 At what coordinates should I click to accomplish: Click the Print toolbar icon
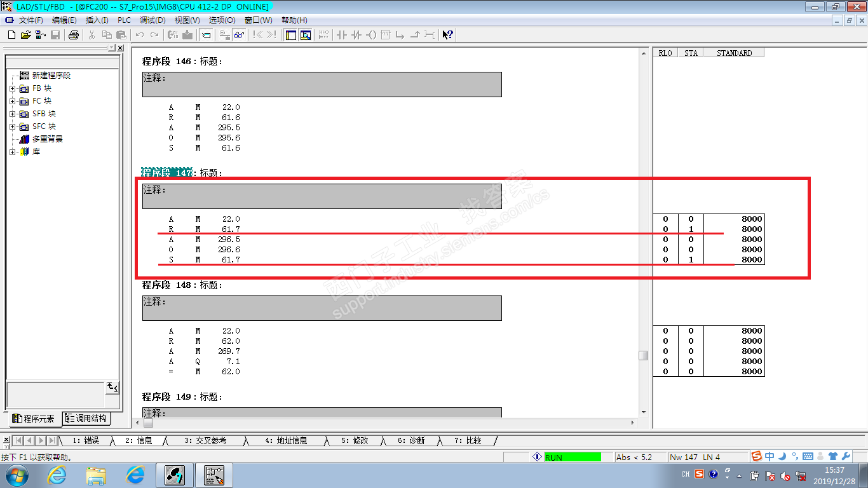click(74, 35)
